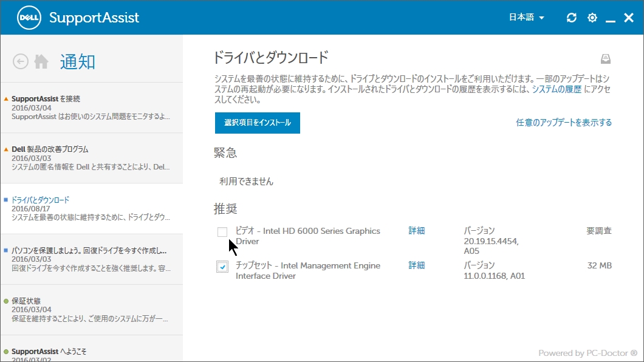Click orange warning triangle beside SupportAssist を接続

5,99
